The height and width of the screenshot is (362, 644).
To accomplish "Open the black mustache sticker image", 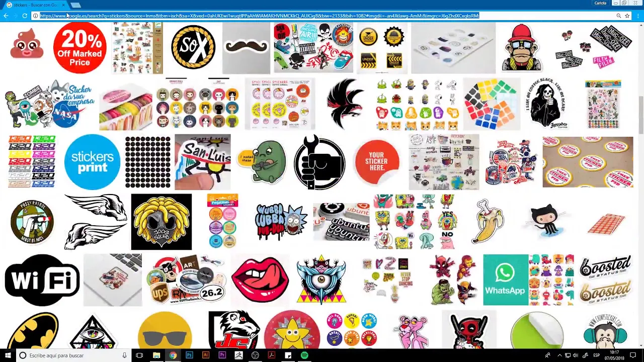I will (x=246, y=48).
